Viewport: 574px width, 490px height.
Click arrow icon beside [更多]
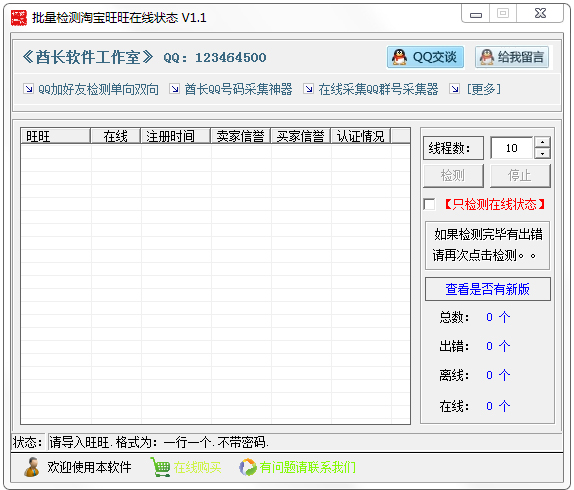454,89
